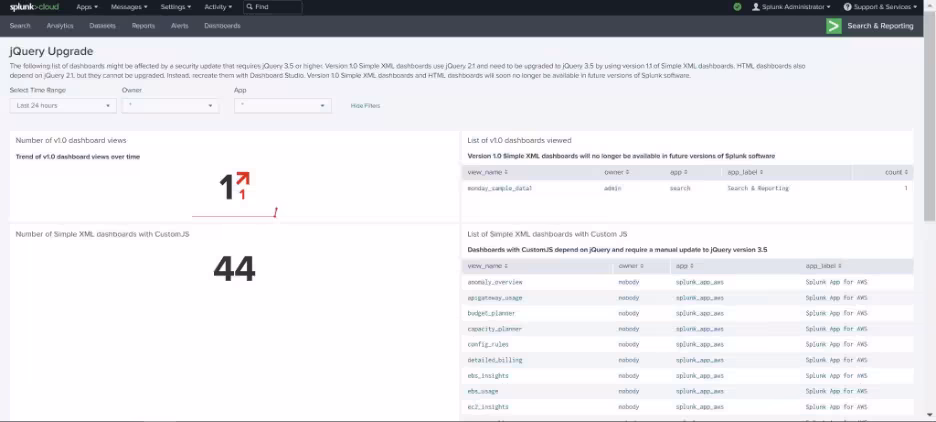Viewport: 936px width, 422px height.
Task: Click the magnifier icon in Find box
Action: click(x=249, y=7)
